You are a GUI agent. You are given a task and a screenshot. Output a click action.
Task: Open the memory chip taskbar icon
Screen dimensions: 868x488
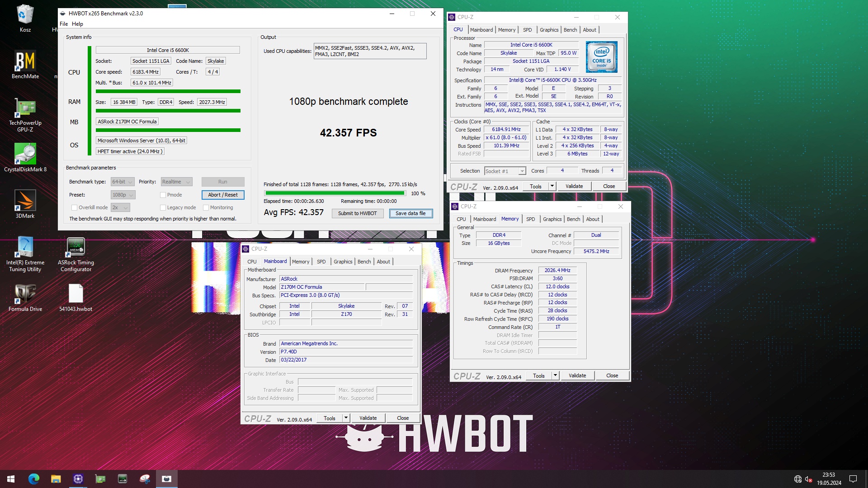coord(122,479)
